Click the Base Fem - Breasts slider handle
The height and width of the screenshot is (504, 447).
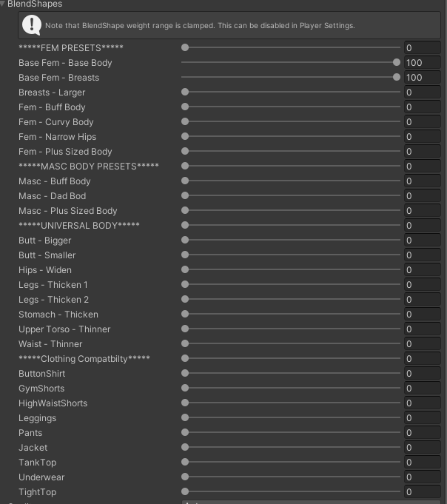pyautogui.click(x=397, y=78)
